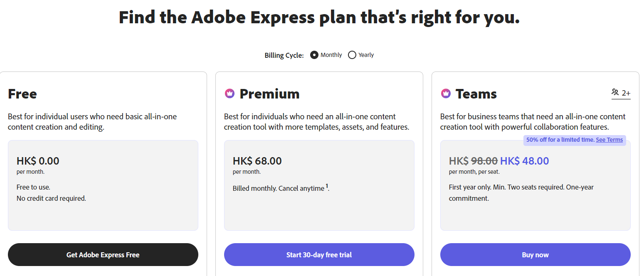Click the HK$ 68.00 Premium price
The width and height of the screenshot is (644, 276).
pos(257,161)
